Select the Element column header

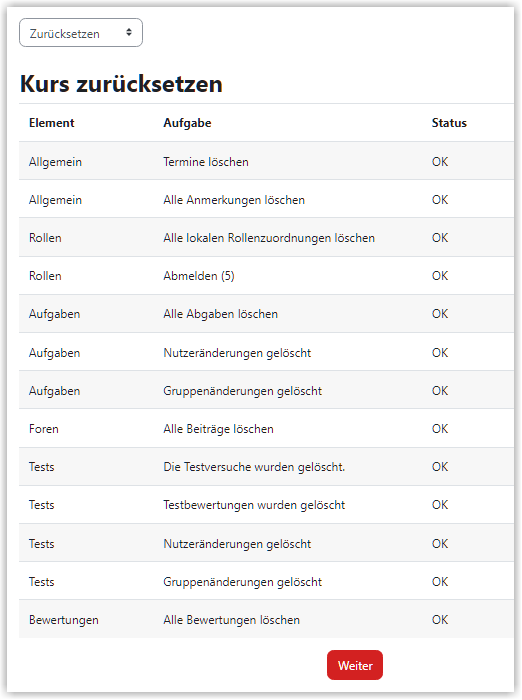(x=51, y=123)
